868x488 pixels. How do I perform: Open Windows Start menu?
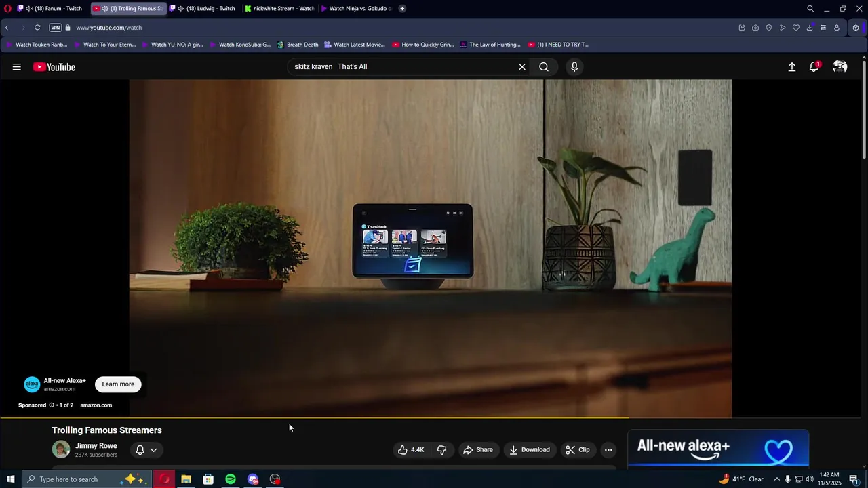point(10,479)
